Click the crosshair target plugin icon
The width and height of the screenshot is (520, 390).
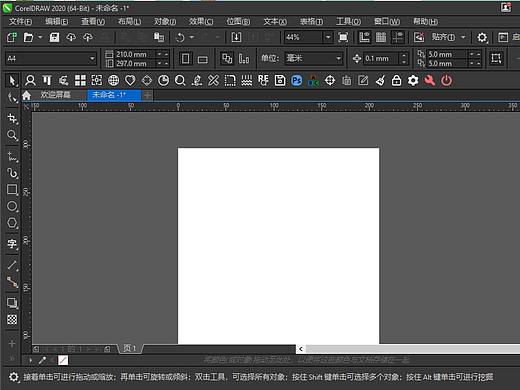pyautogui.click(x=330, y=80)
